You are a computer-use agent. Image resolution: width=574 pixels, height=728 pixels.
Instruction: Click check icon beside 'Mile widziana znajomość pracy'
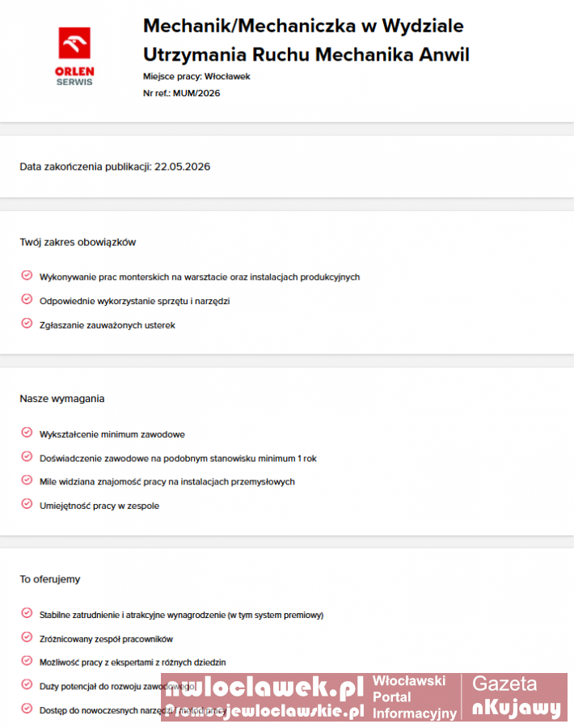[x=27, y=480]
